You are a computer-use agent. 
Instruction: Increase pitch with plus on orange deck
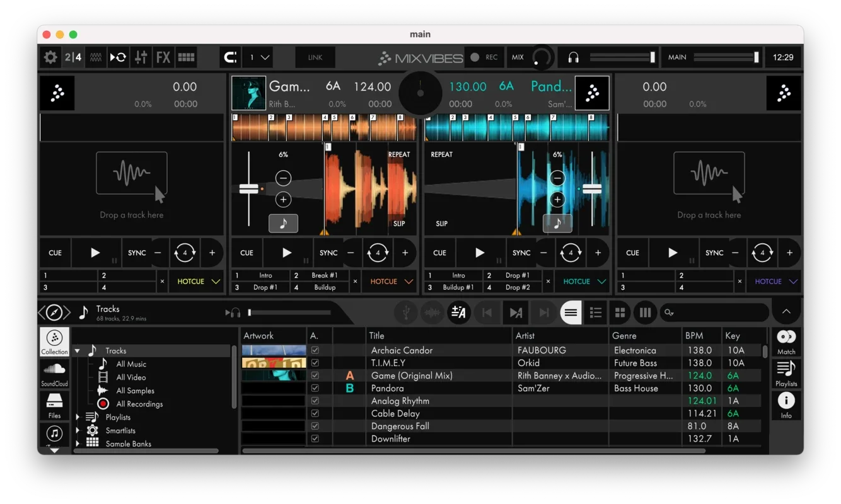pos(283,200)
